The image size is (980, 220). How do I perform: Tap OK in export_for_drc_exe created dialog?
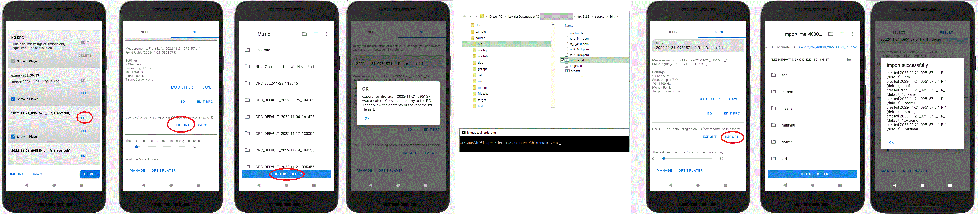367,119
